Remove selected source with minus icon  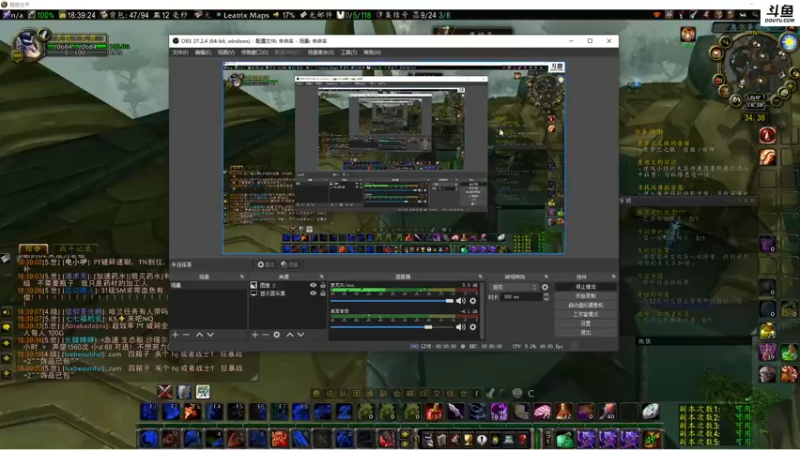tap(265, 335)
